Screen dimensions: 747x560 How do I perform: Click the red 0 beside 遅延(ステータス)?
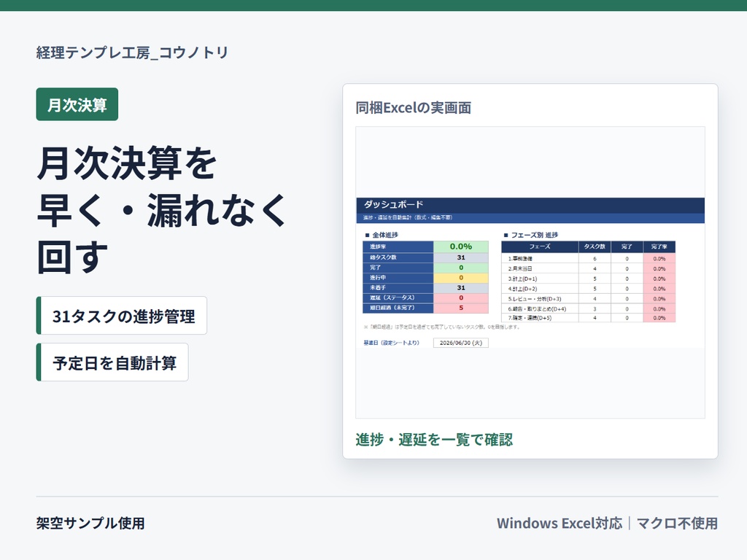pos(461,297)
